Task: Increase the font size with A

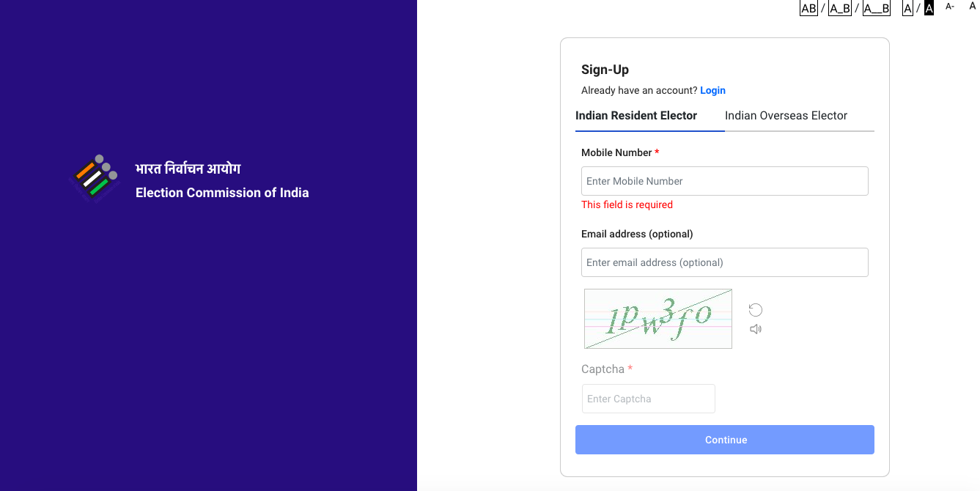Action: pos(973,6)
